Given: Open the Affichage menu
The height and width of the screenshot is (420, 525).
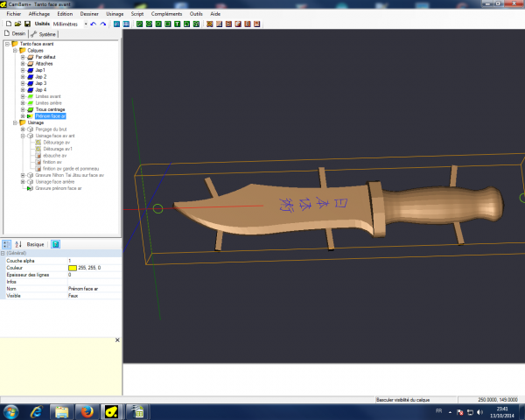Looking at the screenshot, I should coord(39,14).
